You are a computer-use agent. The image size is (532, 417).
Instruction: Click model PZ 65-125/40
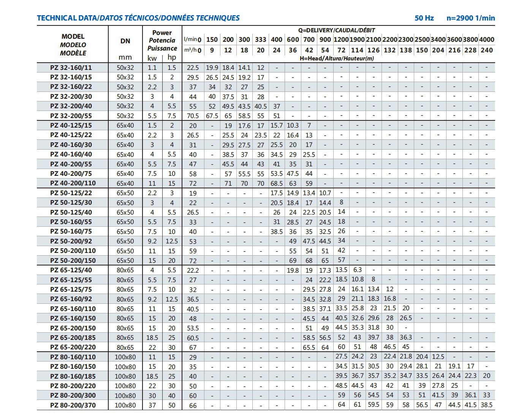(x=71, y=270)
